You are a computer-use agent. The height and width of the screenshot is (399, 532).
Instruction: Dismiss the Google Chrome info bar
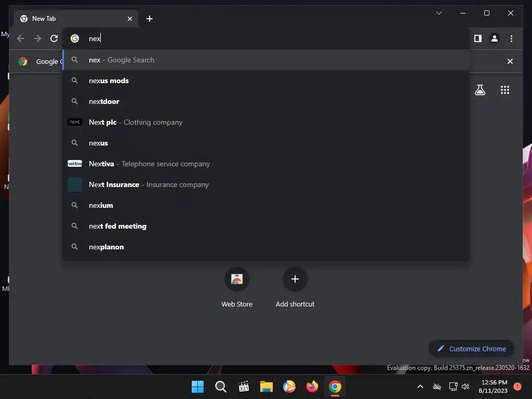pyautogui.click(x=510, y=61)
